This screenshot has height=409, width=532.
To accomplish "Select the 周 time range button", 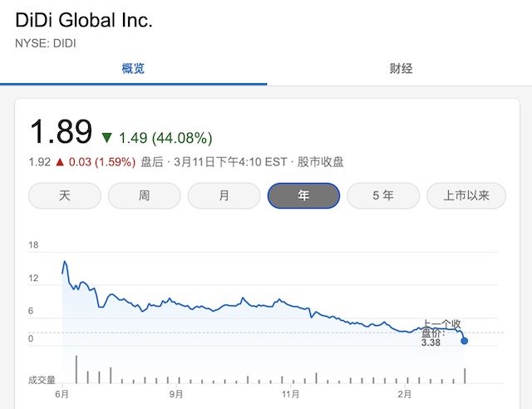I will click(145, 196).
